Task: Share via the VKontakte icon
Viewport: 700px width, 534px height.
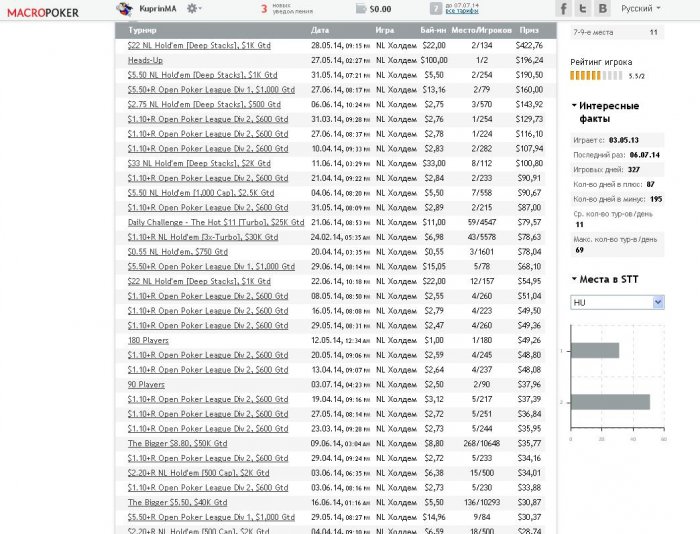Action: click(602, 8)
